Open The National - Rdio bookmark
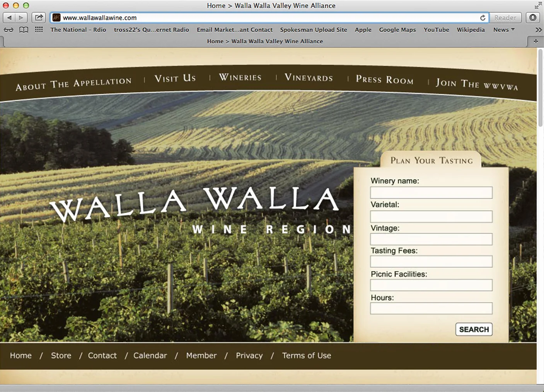Screen dimensions: 544x392 [x=78, y=30]
